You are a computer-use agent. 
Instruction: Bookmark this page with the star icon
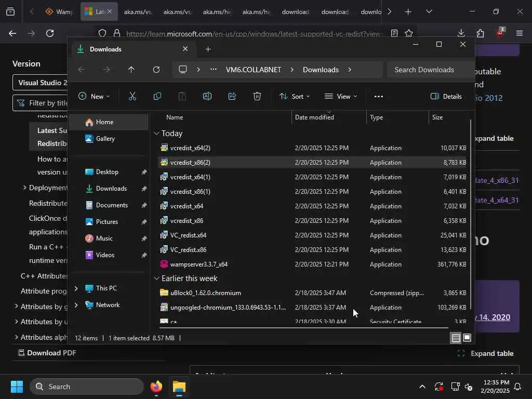[x=409, y=33]
